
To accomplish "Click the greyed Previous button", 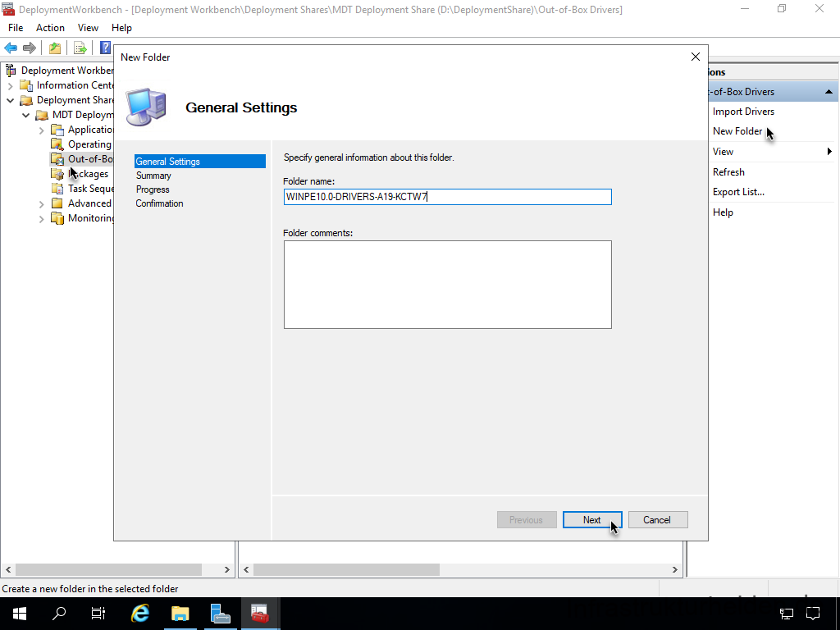I will click(x=527, y=519).
